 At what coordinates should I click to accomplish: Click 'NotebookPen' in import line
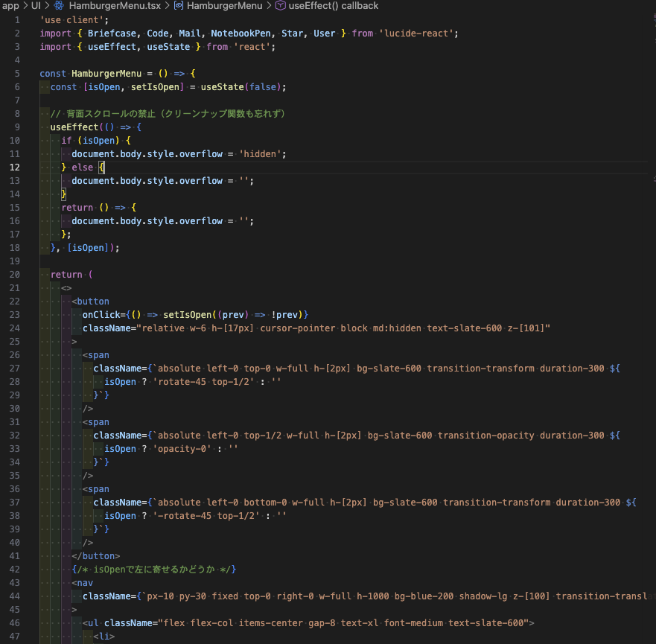coord(241,33)
